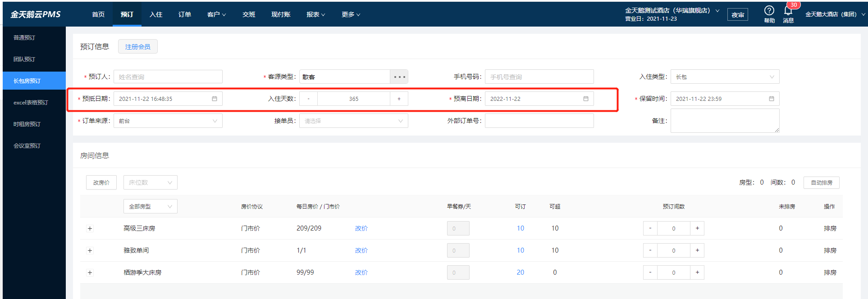Open the 金天鹅大酒店(集团) account dropdown

point(835,14)
